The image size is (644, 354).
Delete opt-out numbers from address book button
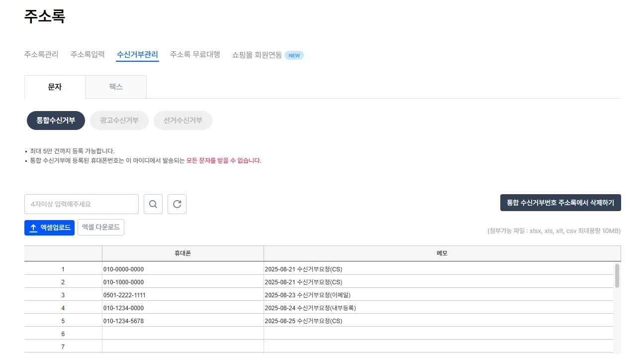click(560, 203)
